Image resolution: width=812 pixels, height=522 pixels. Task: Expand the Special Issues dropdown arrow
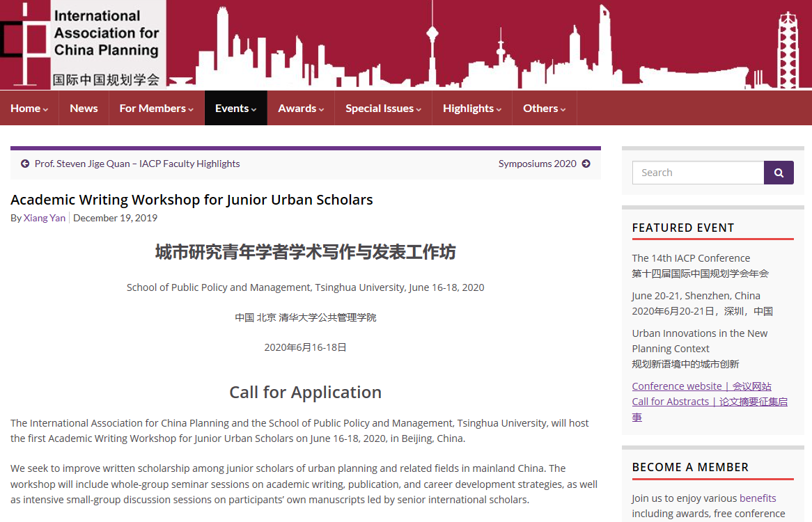click(x=419, y=110)
